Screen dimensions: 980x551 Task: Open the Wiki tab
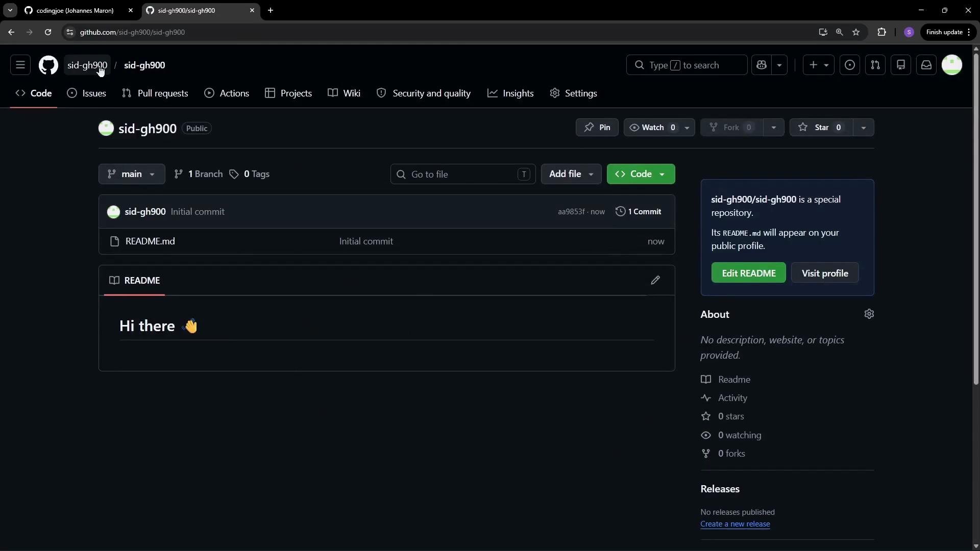click(x=344, y=93)
